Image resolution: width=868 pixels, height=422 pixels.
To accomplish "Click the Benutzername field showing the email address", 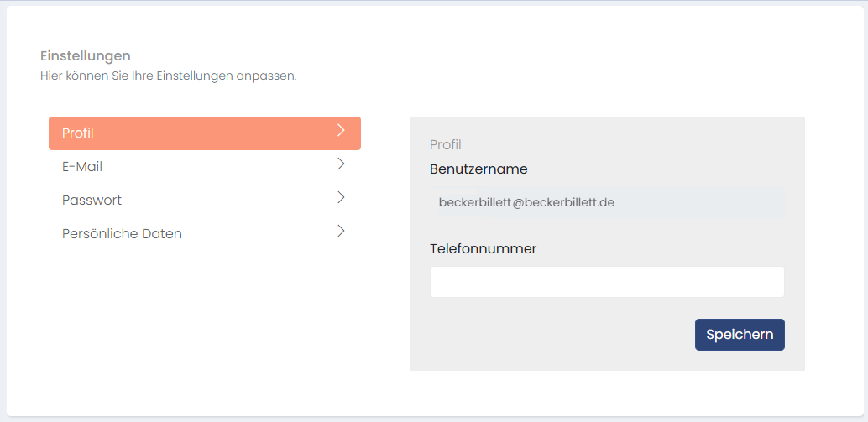I will tap(610, 202).
